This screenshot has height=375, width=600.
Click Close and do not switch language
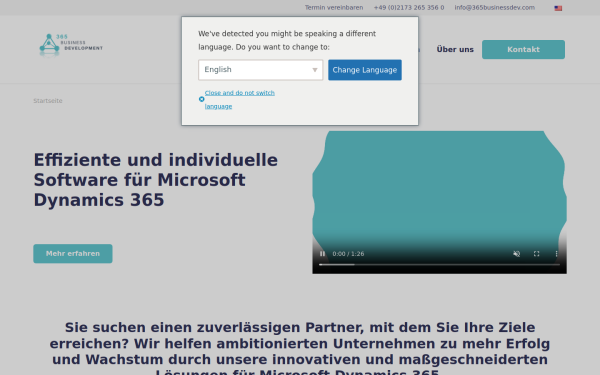(x=240, y=99)
